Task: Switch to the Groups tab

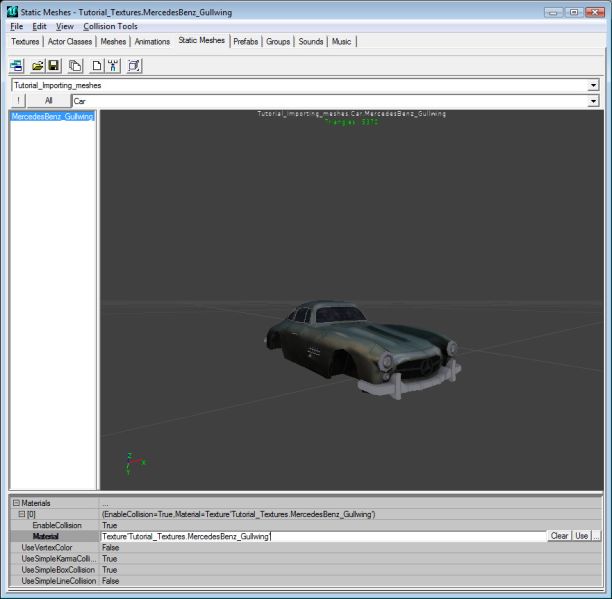Action: pyautogui.click(x=278, y=41)
